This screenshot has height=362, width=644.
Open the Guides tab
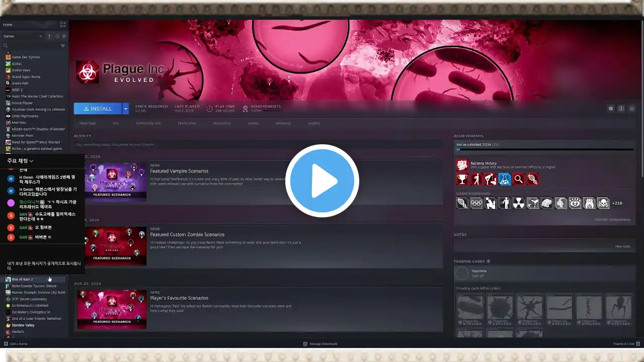(253, 123)
